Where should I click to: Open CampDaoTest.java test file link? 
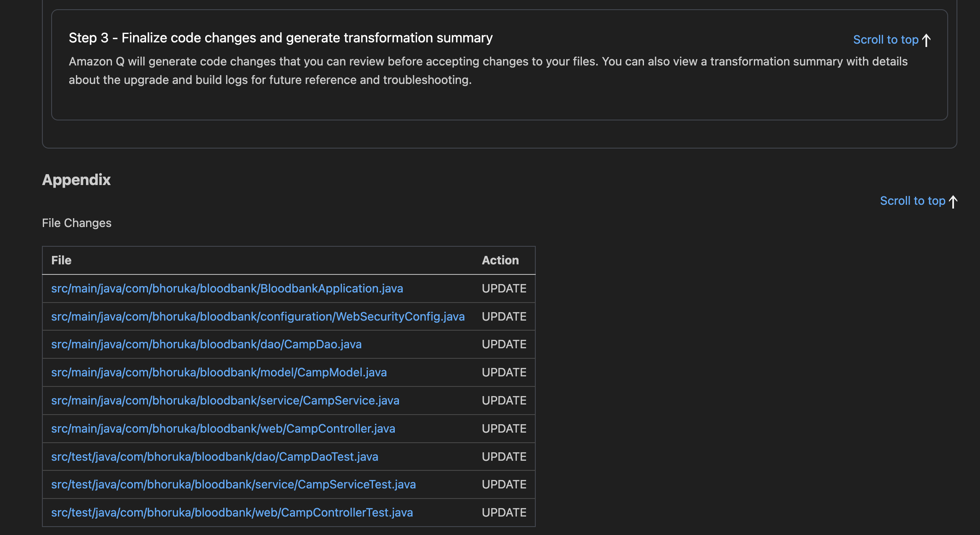click(214, 457)
